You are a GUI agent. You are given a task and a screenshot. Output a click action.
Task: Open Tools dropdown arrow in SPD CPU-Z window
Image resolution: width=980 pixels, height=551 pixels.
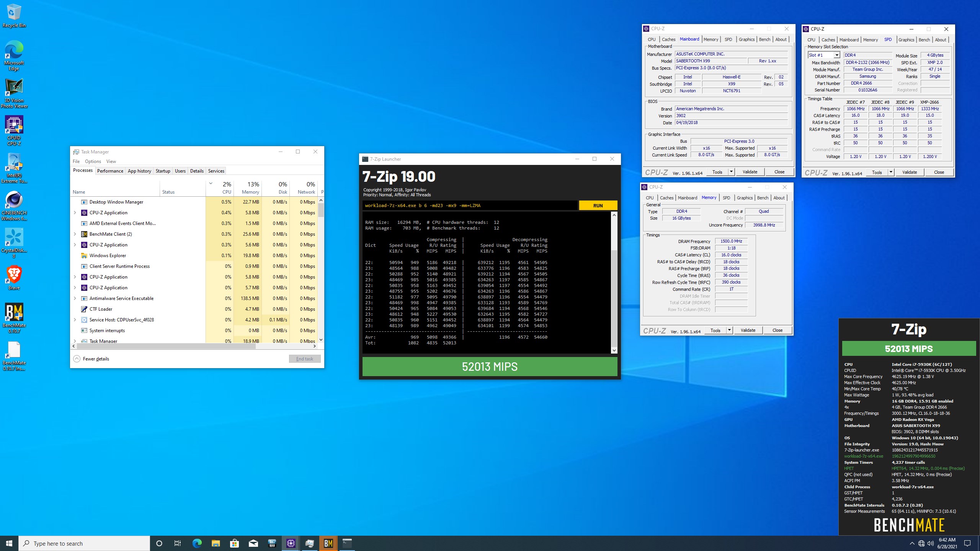click(x=891, y=172)
